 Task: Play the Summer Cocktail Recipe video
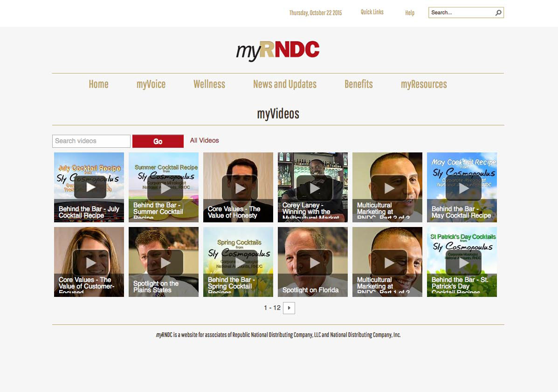click(x=165, y=188)
